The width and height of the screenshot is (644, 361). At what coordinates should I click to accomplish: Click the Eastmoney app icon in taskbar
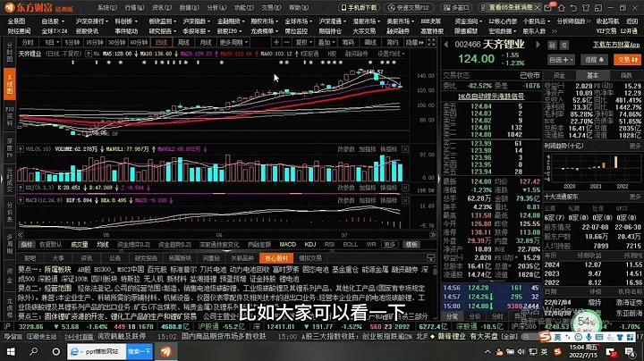pos(166,351)
